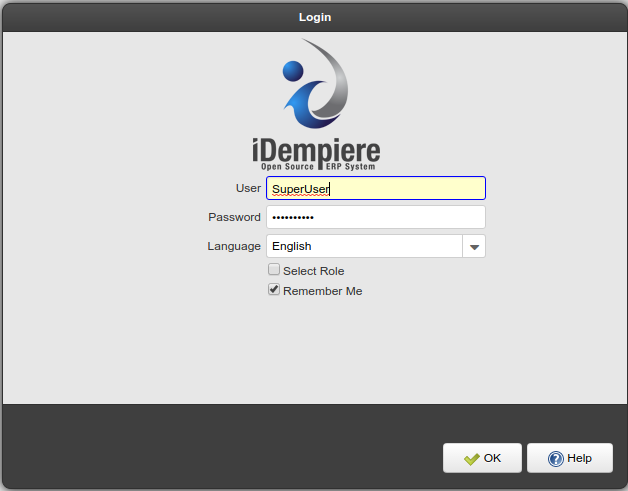Viewport: 628px width, 491px height.
Task: Click the iDempiere wordmark text
Action: tap(316, 150)
